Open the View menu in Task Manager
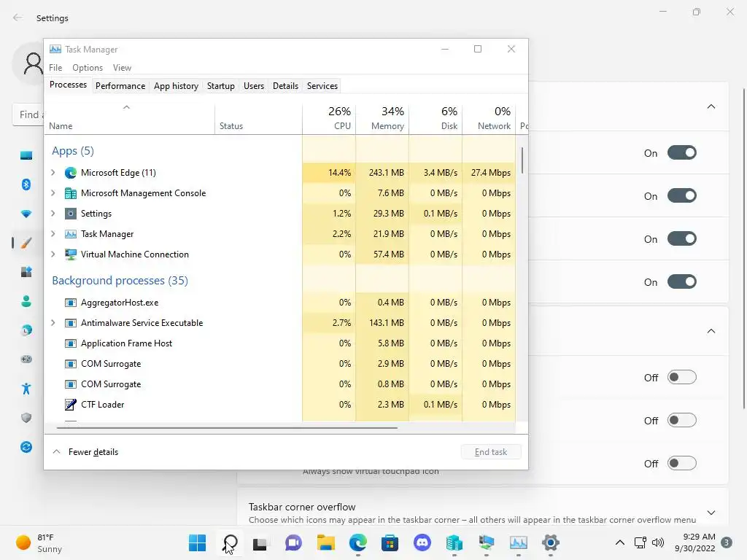This screenshot has width=747, height=560. coord(122,68)
